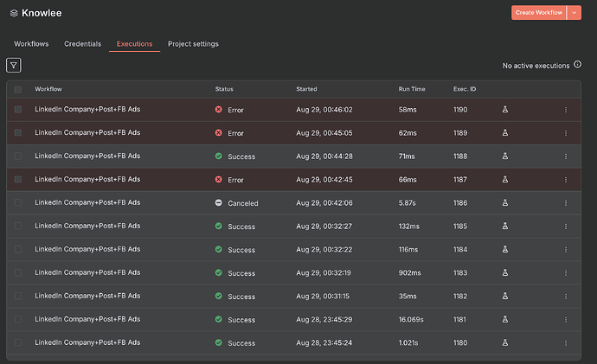This screenshot has height=364, width=597.
Task: Click the success status icon for execution 1188
Action: (x=219, y=156)
